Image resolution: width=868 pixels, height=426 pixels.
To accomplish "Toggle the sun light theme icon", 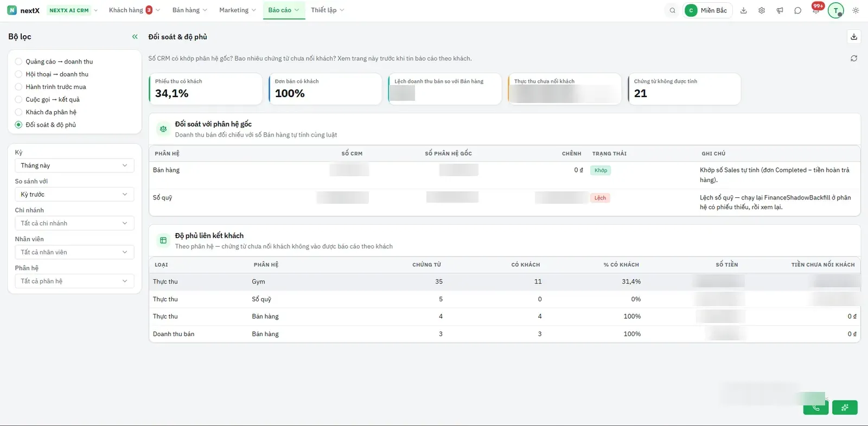I will (856, 10).
